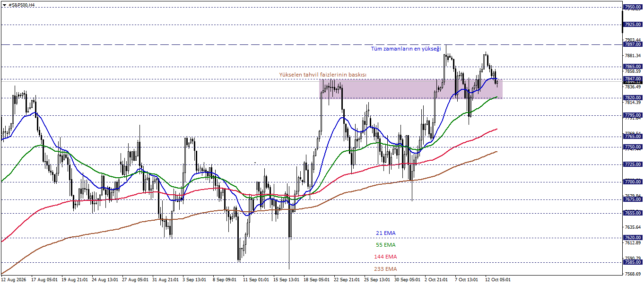Click the 7585.00 price level tag
Viewport: 644px width, 285px height.
tap(632, 262)
